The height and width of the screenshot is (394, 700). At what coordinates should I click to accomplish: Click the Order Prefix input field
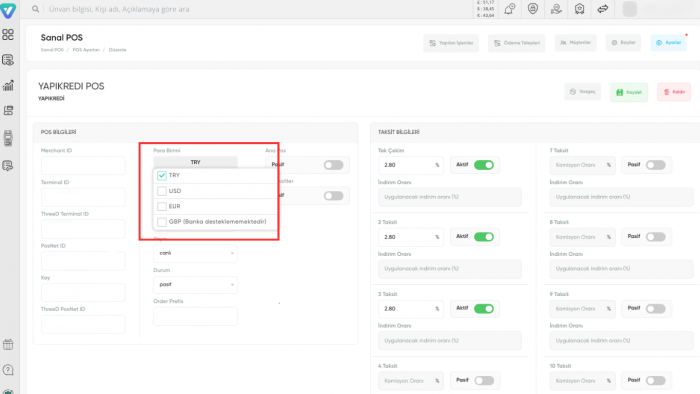click(x=195, y=316)
